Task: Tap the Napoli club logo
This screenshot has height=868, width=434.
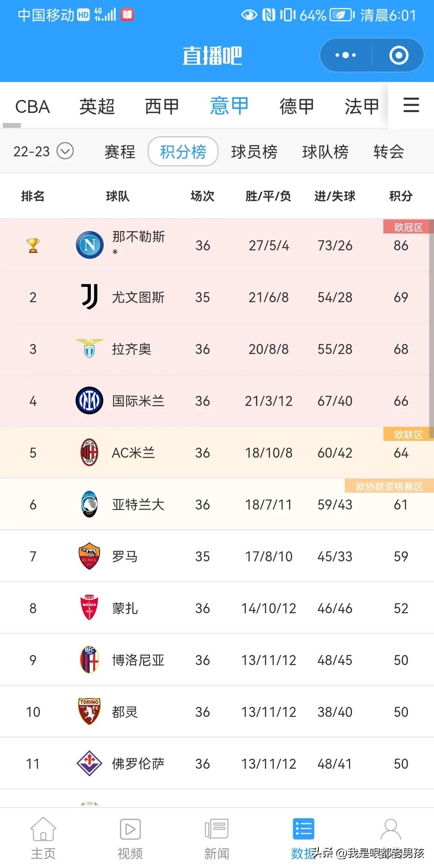Action: [90, 245]
